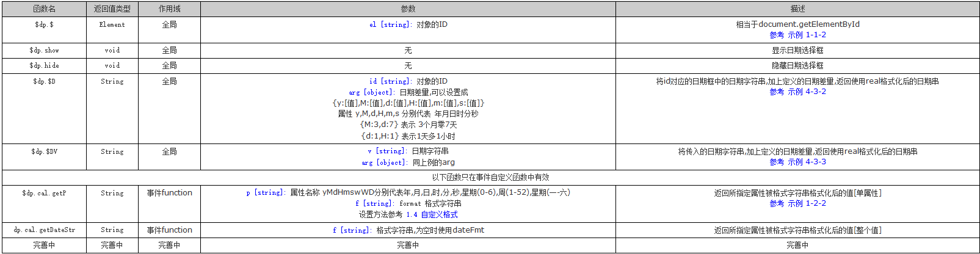Viewport: 980px width, 254px height.
Task: Click the '相当于document.getElementById' description
Action: coord(797,24)
